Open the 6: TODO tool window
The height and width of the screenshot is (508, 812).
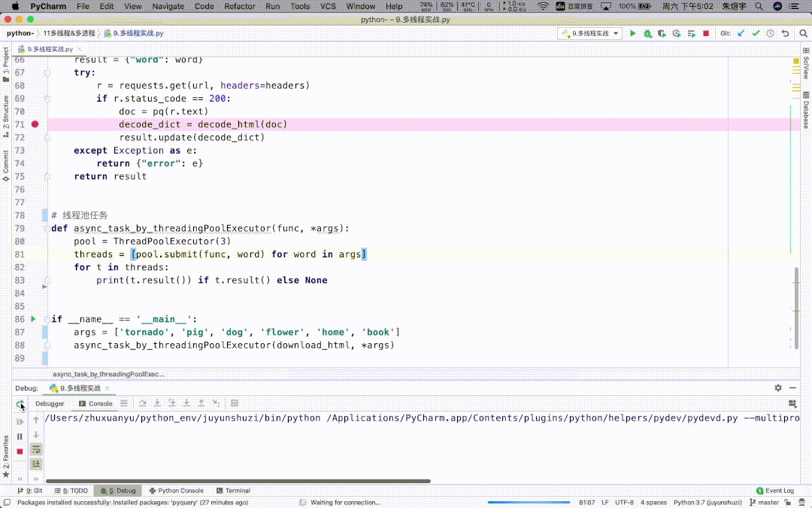tap(71, 491)
